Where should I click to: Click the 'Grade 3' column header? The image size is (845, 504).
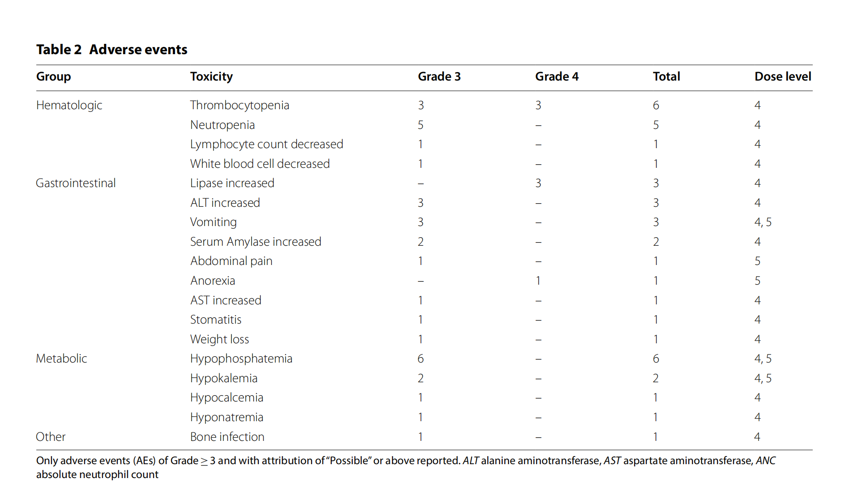coord(439,77)
